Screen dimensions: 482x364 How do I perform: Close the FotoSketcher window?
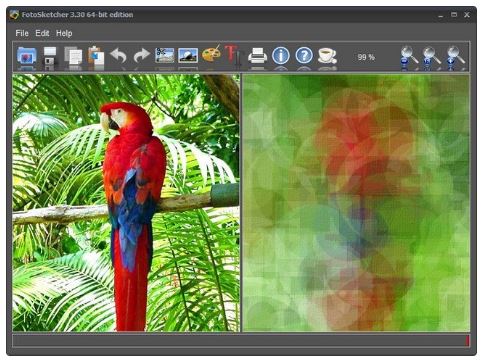tap(467, 15)
